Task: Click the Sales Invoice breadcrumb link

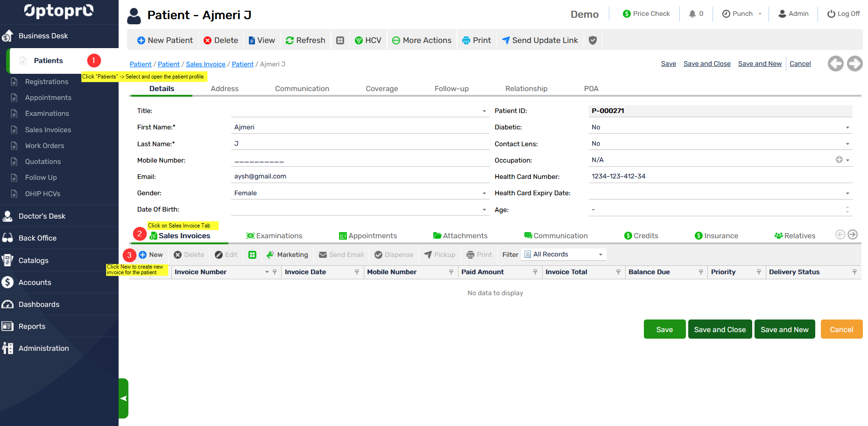Action: (x=205, y=64)
